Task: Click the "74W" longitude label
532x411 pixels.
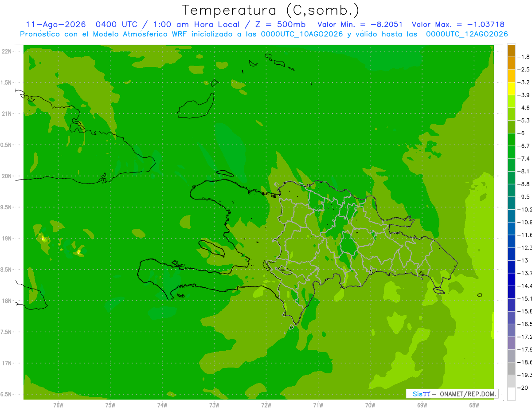Action: point(162,405)
